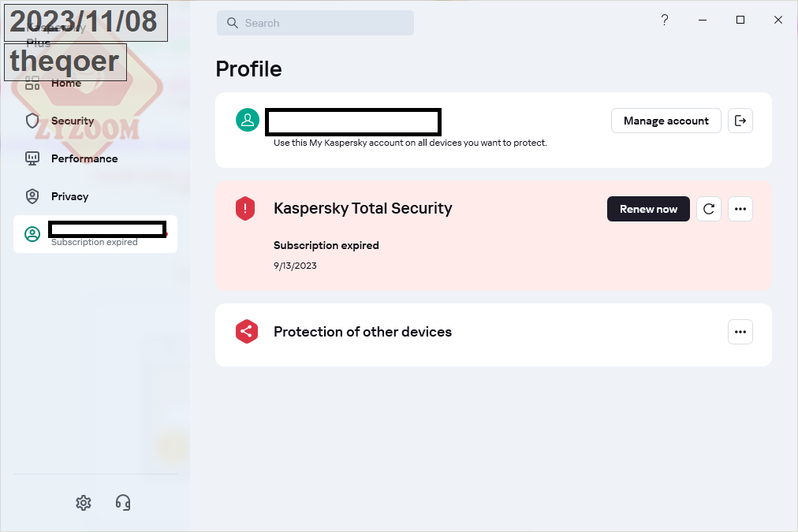The height and width of the screenshot is (532, 798).
Task: Click the Performance monitor icon
Action: 32,158
